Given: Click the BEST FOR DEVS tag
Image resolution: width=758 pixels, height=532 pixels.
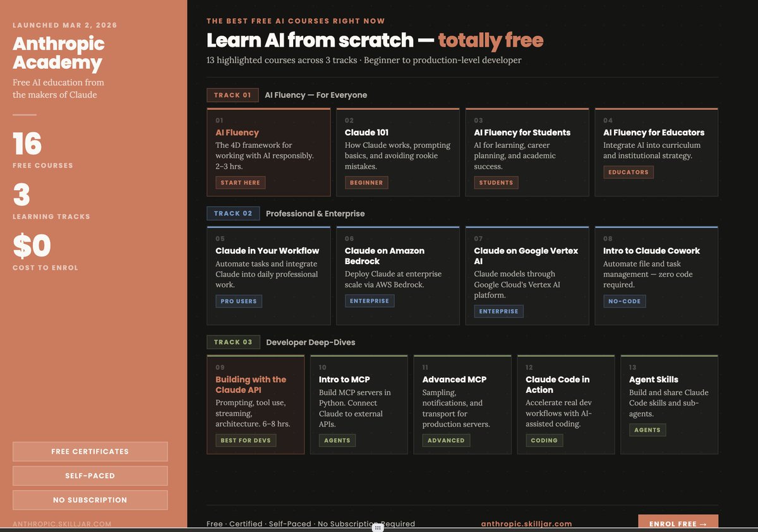Looking at the screenshot, I should point(246,440).
